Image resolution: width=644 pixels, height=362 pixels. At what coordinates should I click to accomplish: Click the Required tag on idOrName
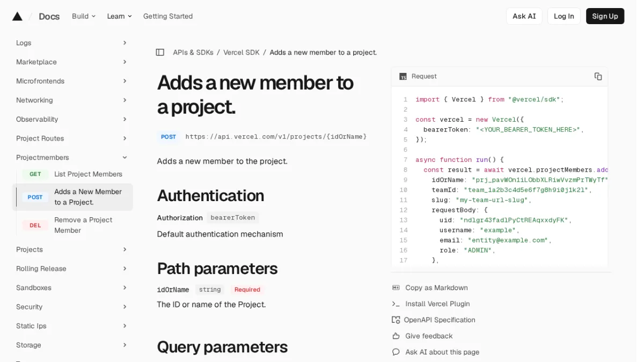[x=247, y=290]
